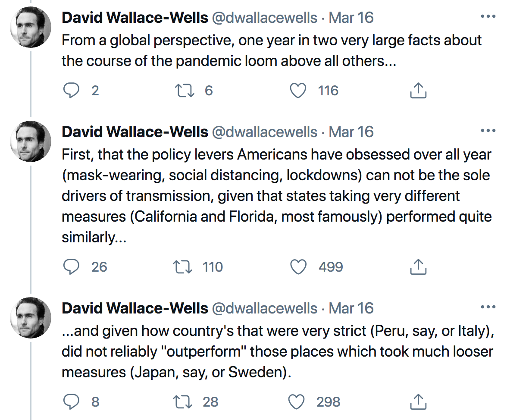The image size is (507, 420).
Task: Open Mar 16 timestamp on third tweet
Action: click(351, 308)
